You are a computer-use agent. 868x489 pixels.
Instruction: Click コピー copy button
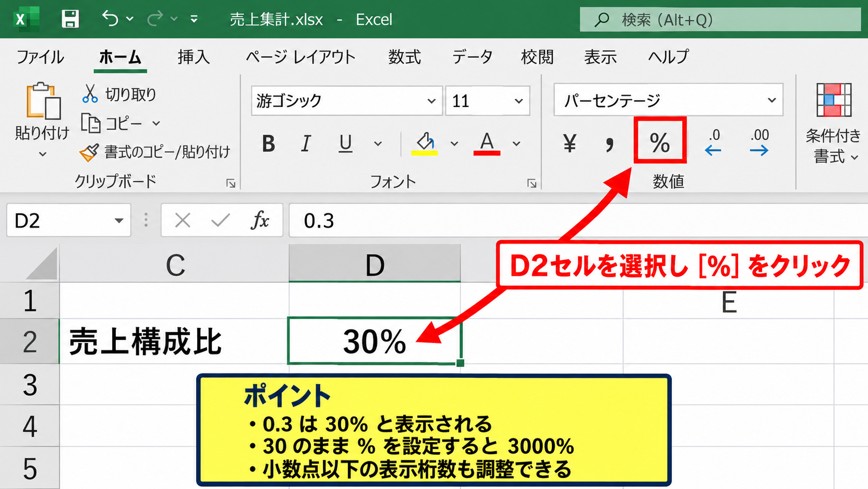click(x=112, y=123)
